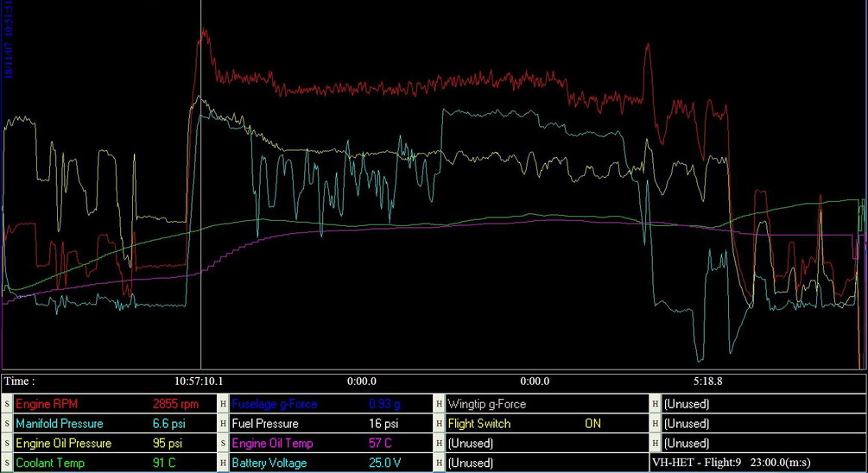Open the Fuel Pressure channel slot

pyautogui.click(x=265, y=424)
